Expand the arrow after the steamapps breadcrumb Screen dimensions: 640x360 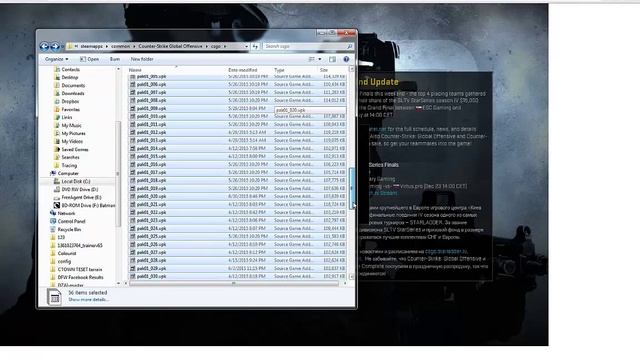107,47
